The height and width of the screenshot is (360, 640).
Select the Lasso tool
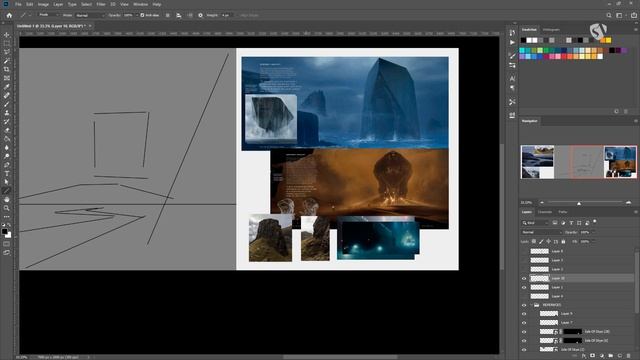7,52
